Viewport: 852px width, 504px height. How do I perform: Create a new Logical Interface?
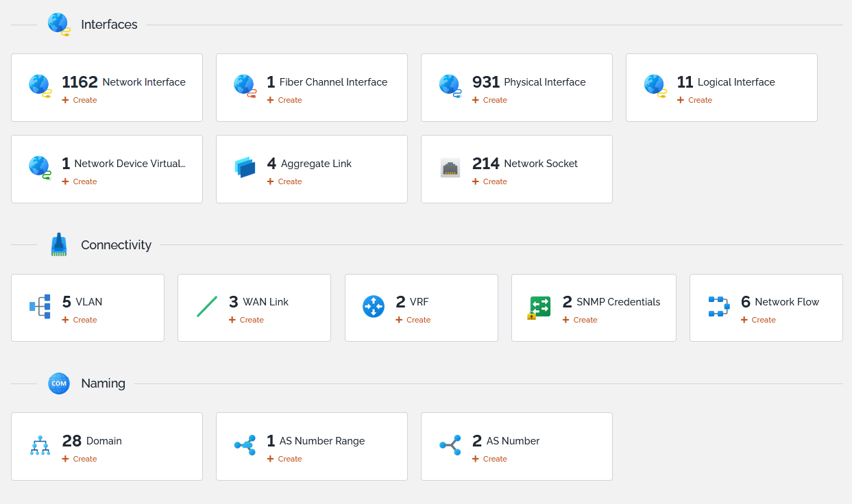[695, 100]
